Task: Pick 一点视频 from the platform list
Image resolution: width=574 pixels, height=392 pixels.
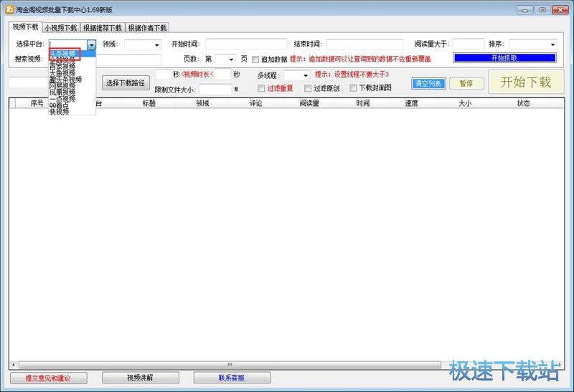Action: 72,98
